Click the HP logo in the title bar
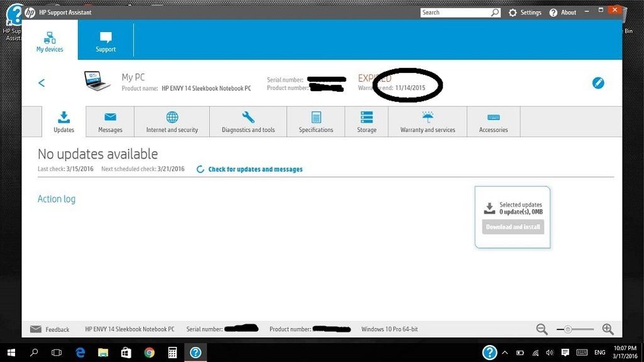 (x=30, y=13)
